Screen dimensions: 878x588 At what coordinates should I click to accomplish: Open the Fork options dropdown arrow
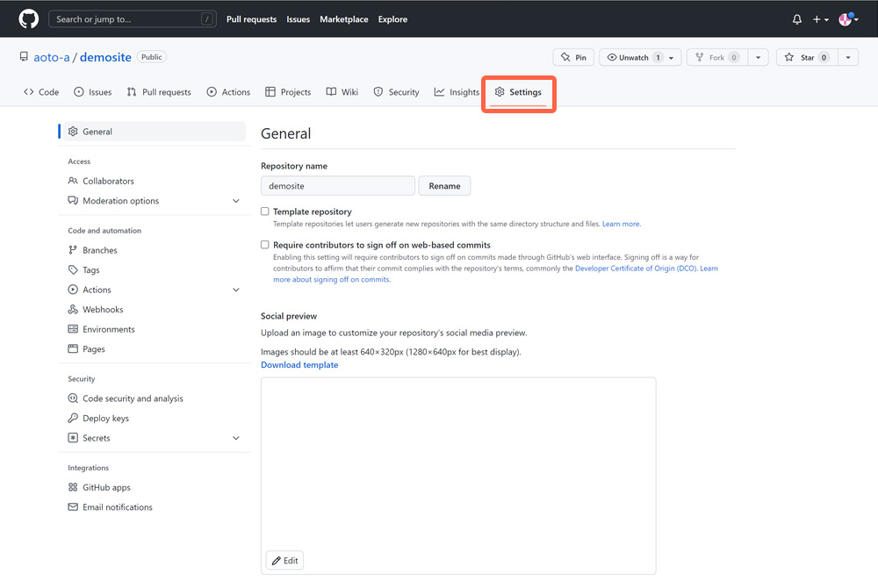click(x=759, y=57)
